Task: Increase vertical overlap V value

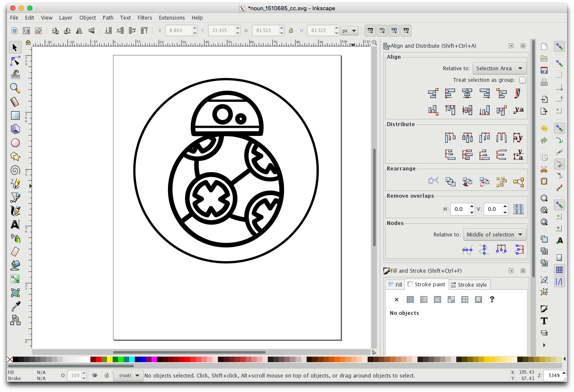Action: tap(505, 206)
